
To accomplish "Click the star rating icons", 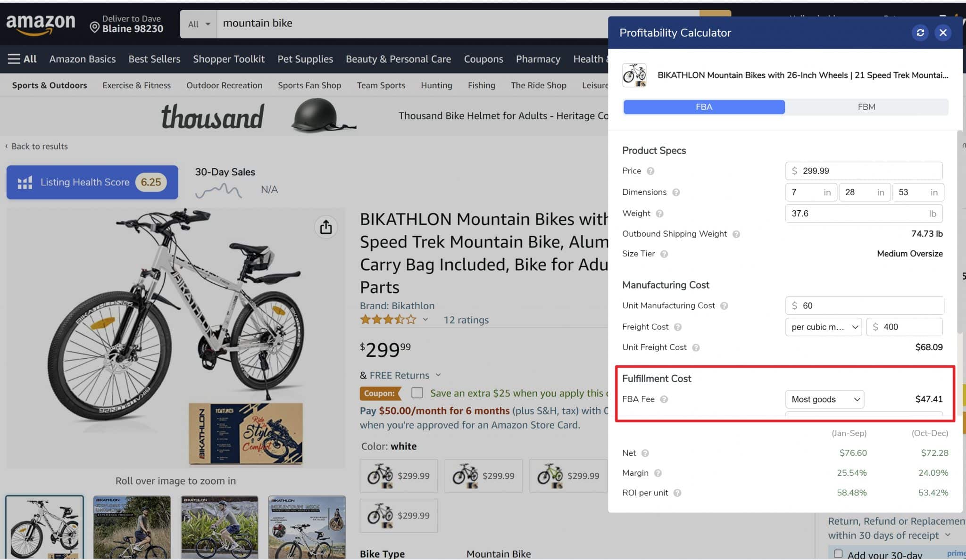I will click(x=388, y=320).
